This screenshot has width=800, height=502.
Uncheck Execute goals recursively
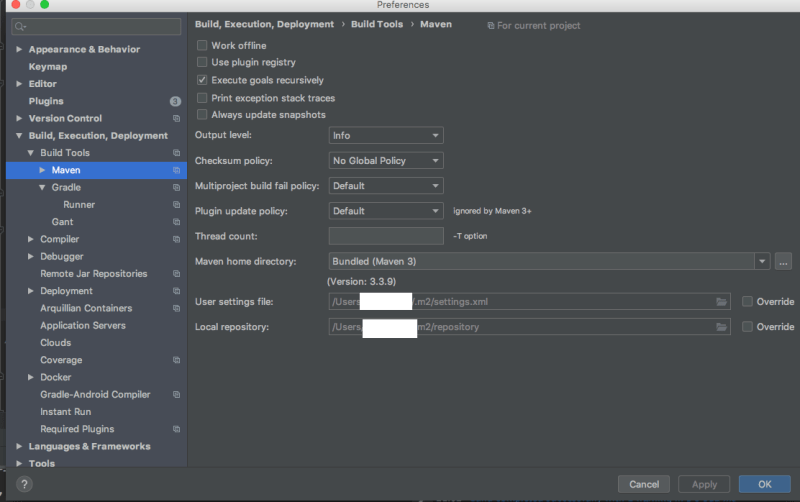[202, 80]
